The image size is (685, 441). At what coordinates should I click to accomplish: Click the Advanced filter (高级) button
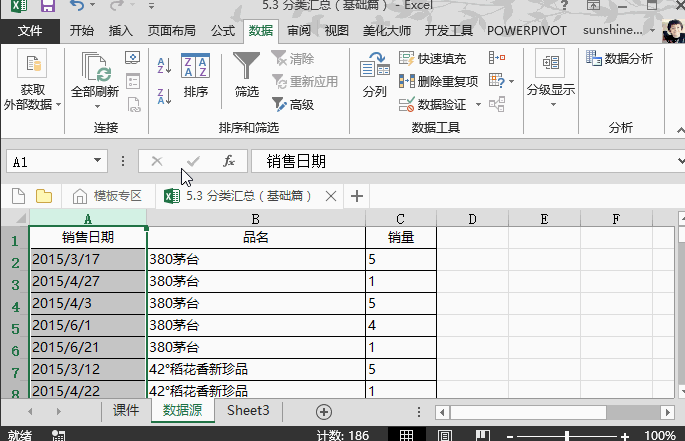click(x=293, y=104)
